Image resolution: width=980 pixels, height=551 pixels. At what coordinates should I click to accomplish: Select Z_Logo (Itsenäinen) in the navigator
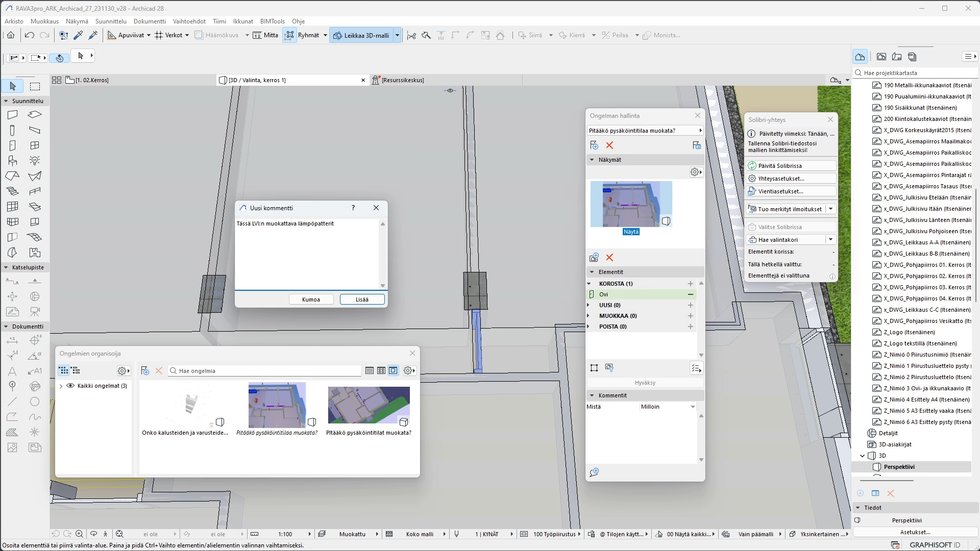909,332
